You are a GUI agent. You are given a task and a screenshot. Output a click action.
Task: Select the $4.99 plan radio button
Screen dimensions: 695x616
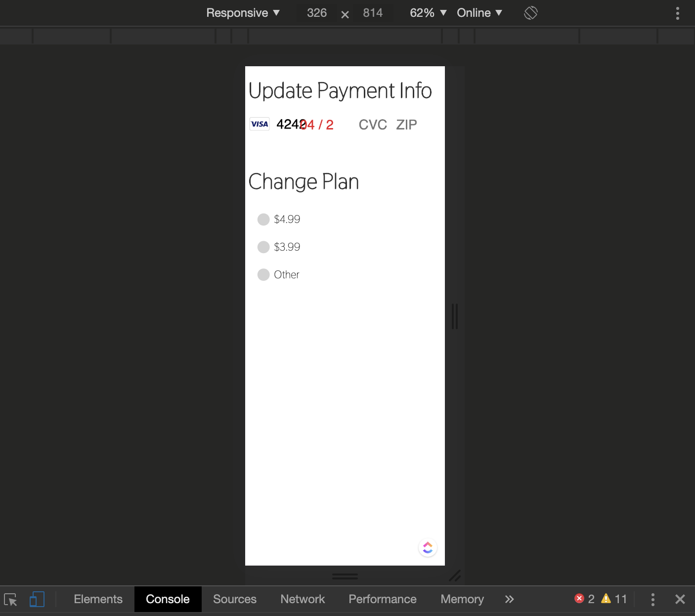coord(263,220)
